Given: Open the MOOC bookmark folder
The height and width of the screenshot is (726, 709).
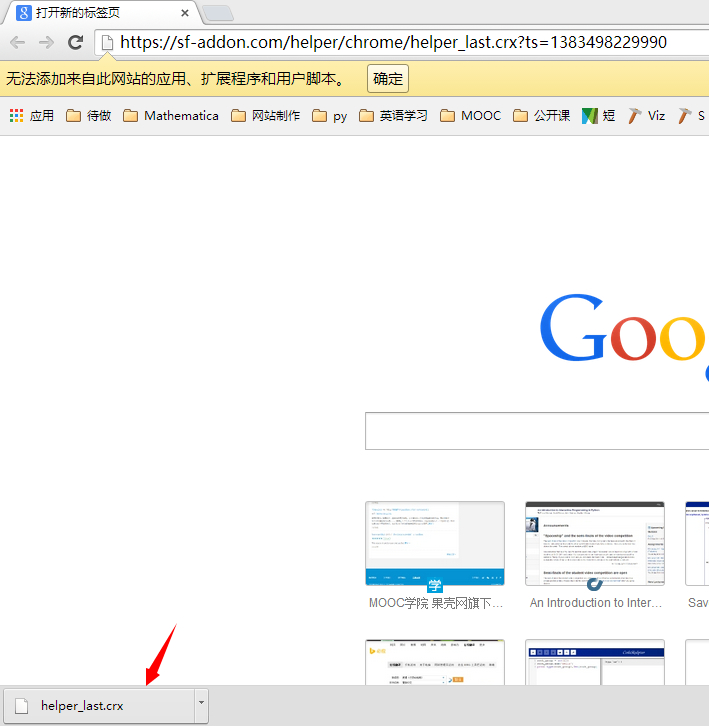Looking at the screenshot, I should click(x=471, y=116).
